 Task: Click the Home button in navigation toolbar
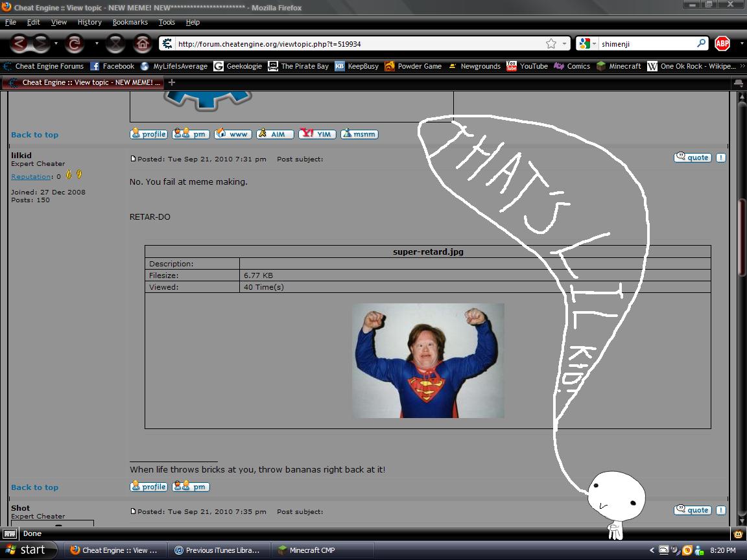click(x=143, y=43)
